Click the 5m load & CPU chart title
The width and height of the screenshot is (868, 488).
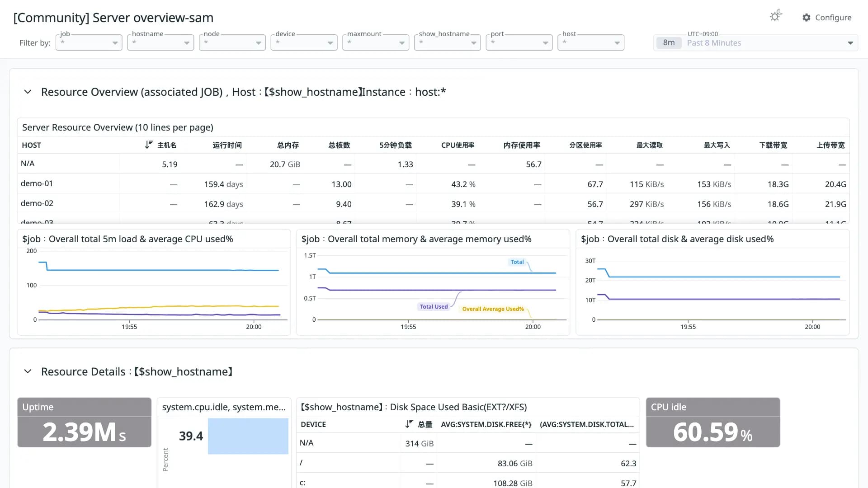click(x=127, y=239)
